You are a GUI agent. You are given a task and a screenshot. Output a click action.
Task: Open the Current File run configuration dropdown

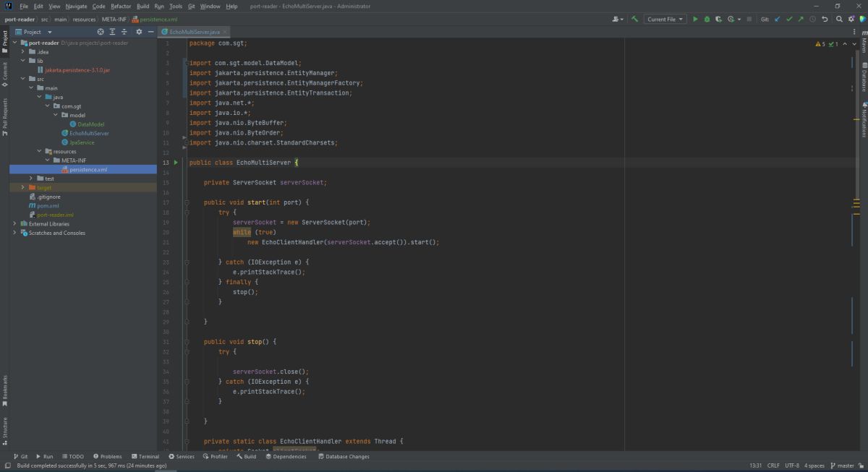click(x=665, y=19)
